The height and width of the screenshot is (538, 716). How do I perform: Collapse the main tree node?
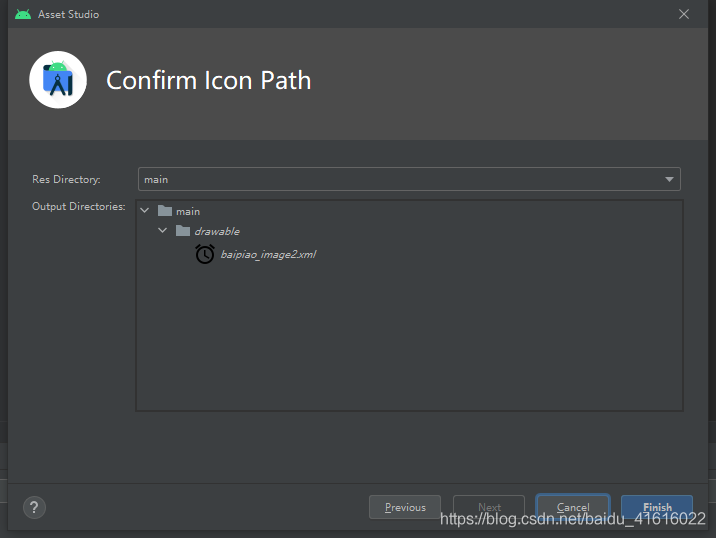click(x=145, y=211)
